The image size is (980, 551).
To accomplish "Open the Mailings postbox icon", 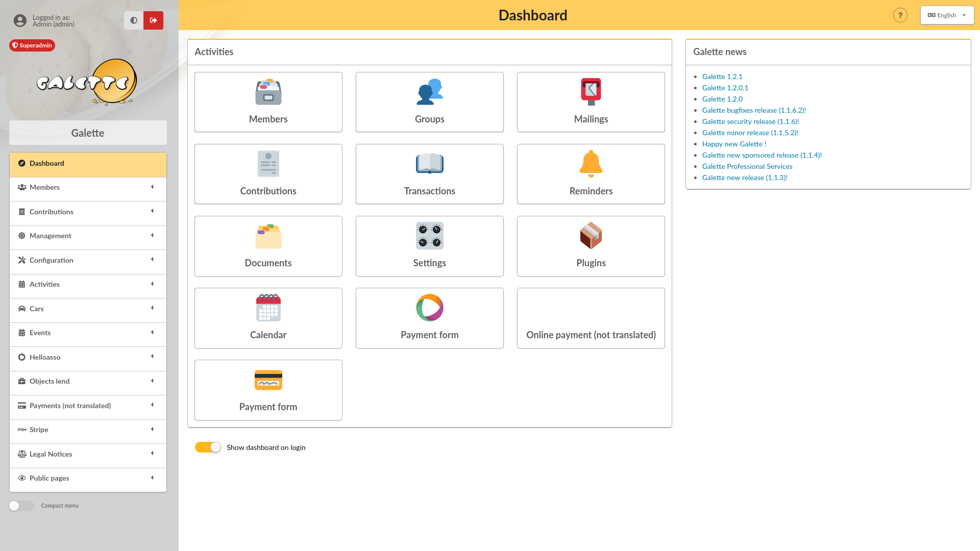I will tap(591, 92).
